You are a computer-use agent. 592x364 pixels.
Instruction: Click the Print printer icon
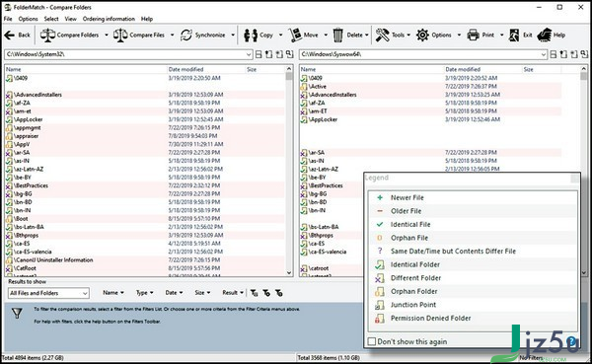point(473,36)
